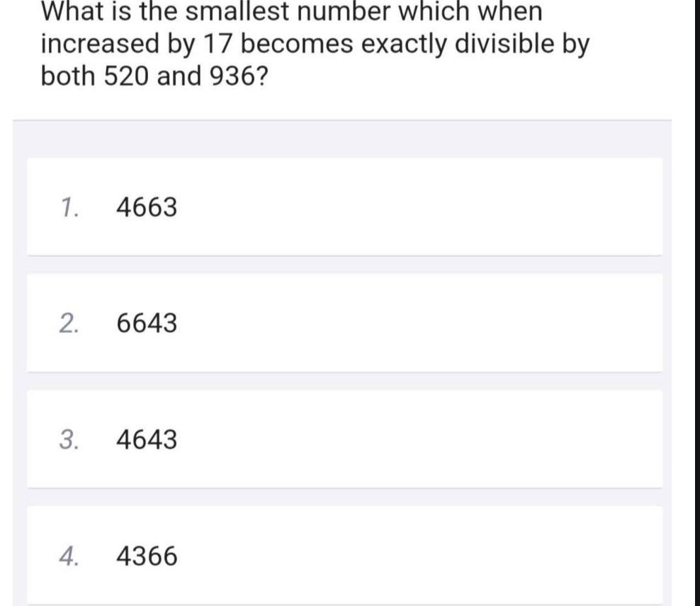Select option 1 with answer 4663
The height and width of the screenshot is (606, 700).
pyautogui.click(x=344, y=207)
